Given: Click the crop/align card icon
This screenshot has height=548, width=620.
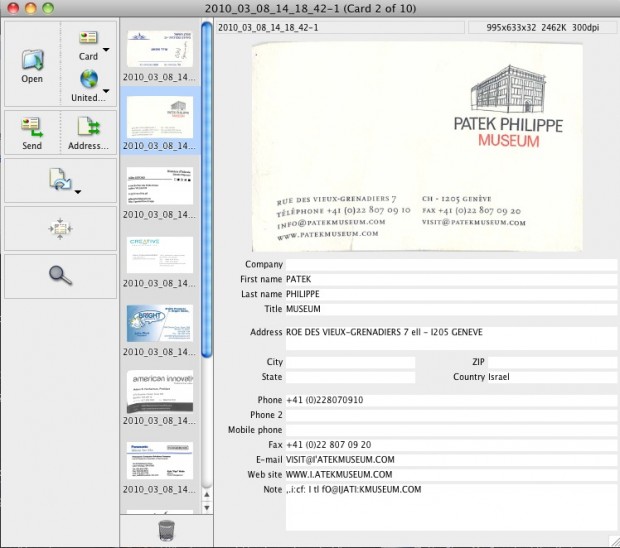Looking at the screenshot, I should 60,229.
